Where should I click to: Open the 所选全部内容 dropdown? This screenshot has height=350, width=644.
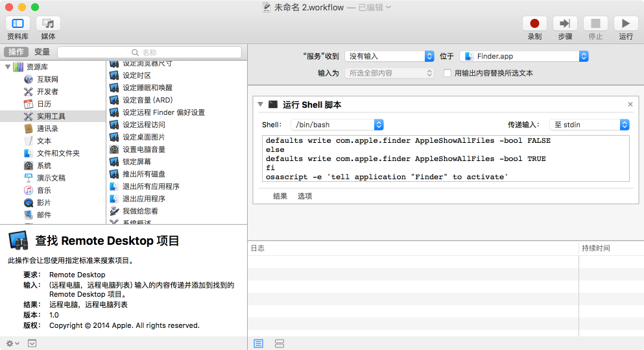(389, 73)
